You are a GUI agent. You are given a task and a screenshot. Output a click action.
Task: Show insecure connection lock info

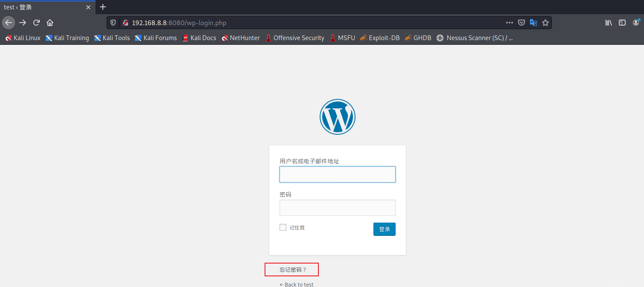[x=125, y=23]
